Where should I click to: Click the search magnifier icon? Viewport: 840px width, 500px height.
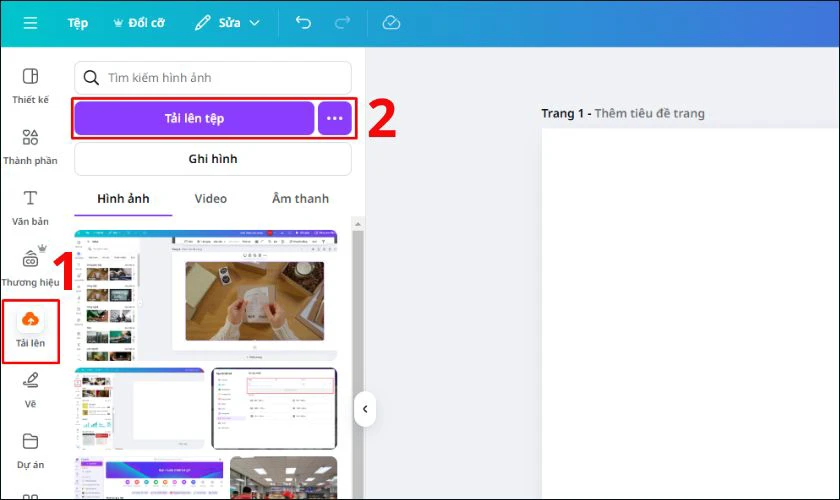pos(91,78)
